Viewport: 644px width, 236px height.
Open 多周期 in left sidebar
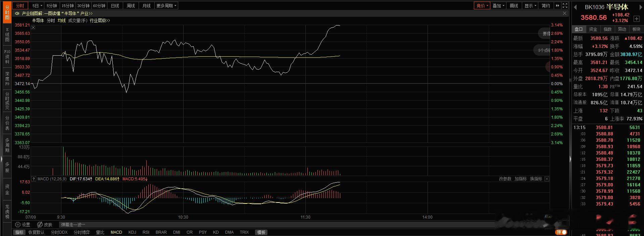click(7, 145)
